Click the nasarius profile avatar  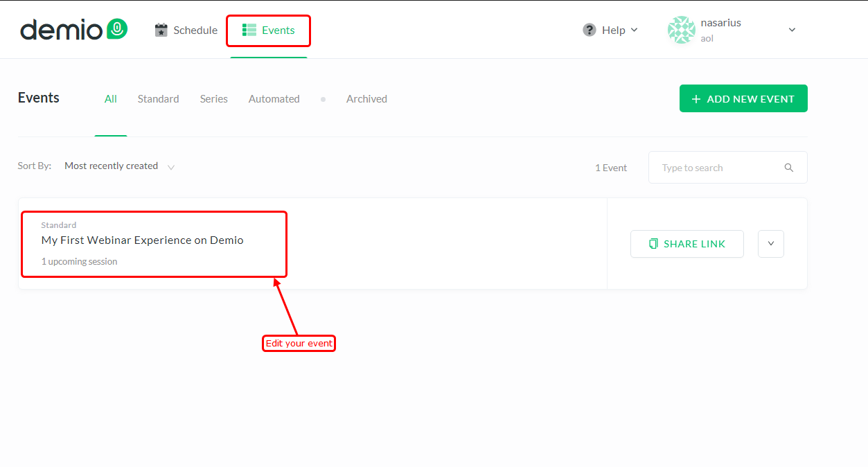(681, 30)
